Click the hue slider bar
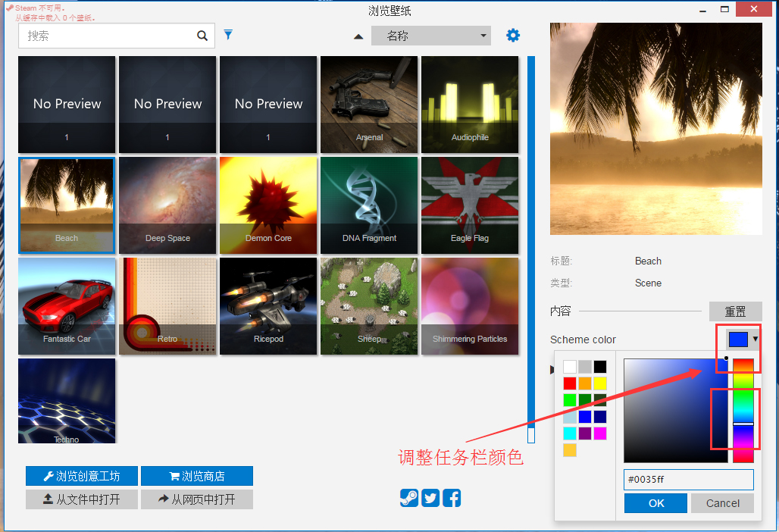The height and width of the screenshot is (532, 779). [x=743, y=410]
